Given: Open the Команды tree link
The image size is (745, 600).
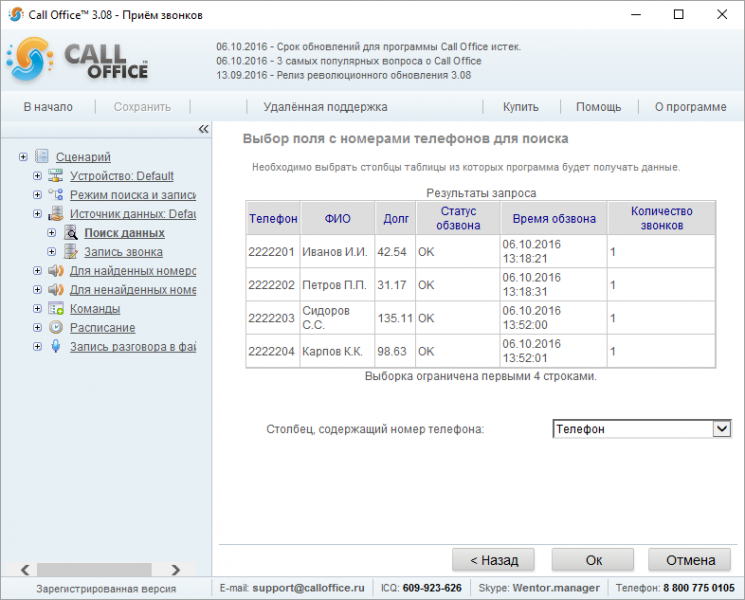Looking at the screenshot, I should point(95,309).
